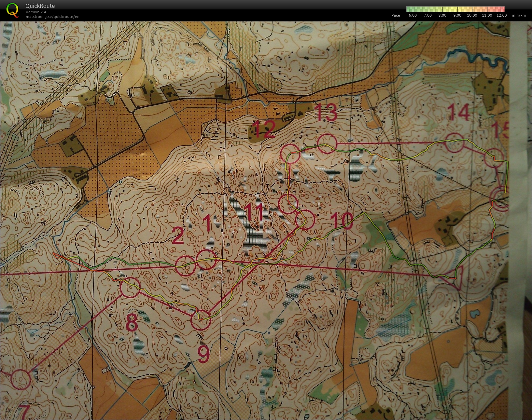The image size is (532, 420).
Task: Select the pace gradient color bar
Action: coord(454,8)
